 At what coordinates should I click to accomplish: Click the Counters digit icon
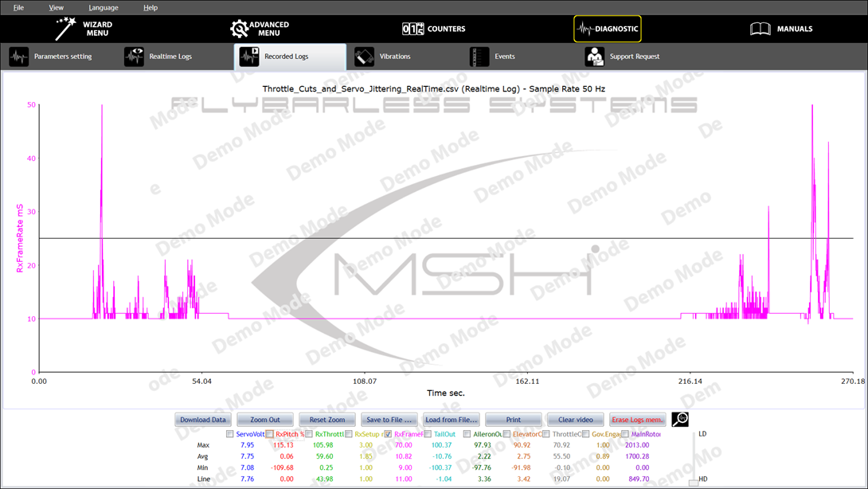(x=412, y=29)
